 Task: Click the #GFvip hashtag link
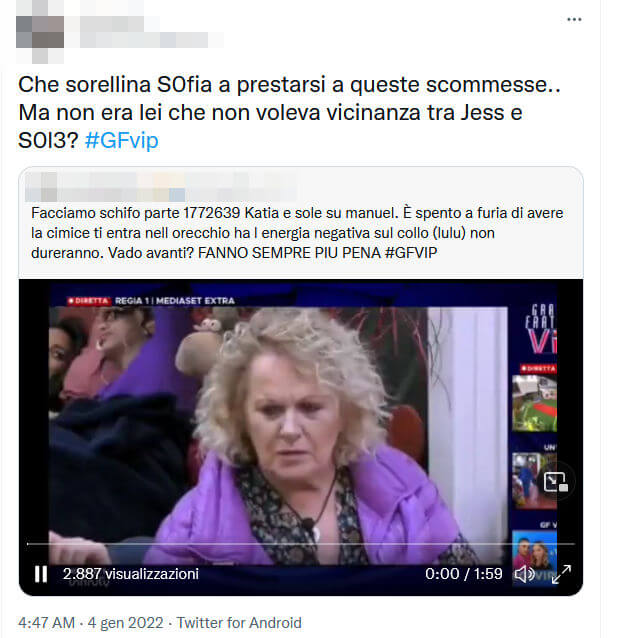pyautogui.click(x=122, y=140)
